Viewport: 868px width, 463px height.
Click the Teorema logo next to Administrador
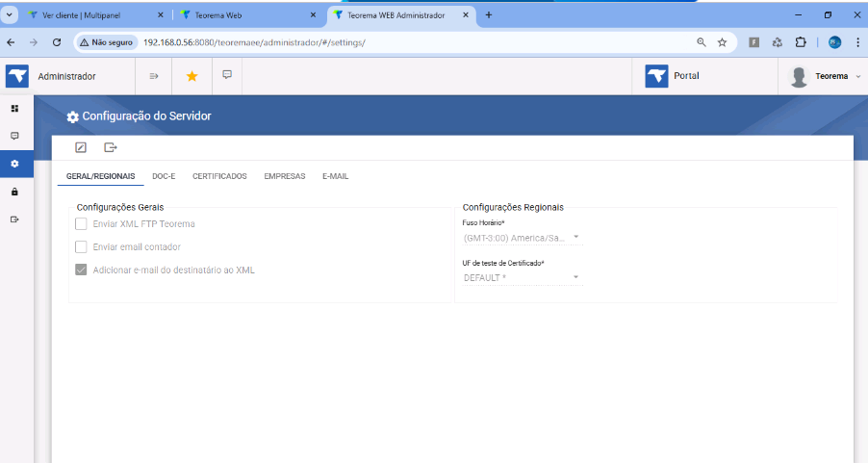[x=17, y=76]
